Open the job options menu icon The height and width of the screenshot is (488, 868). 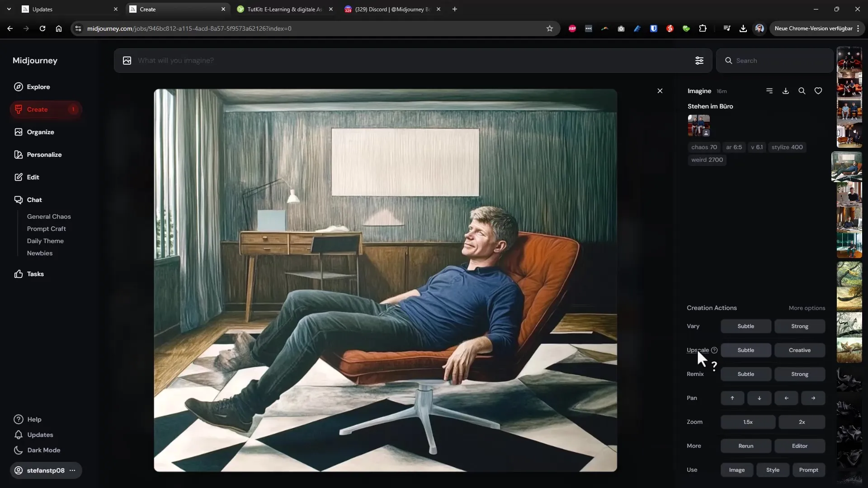pyautogui.click(x=769, y=91)
